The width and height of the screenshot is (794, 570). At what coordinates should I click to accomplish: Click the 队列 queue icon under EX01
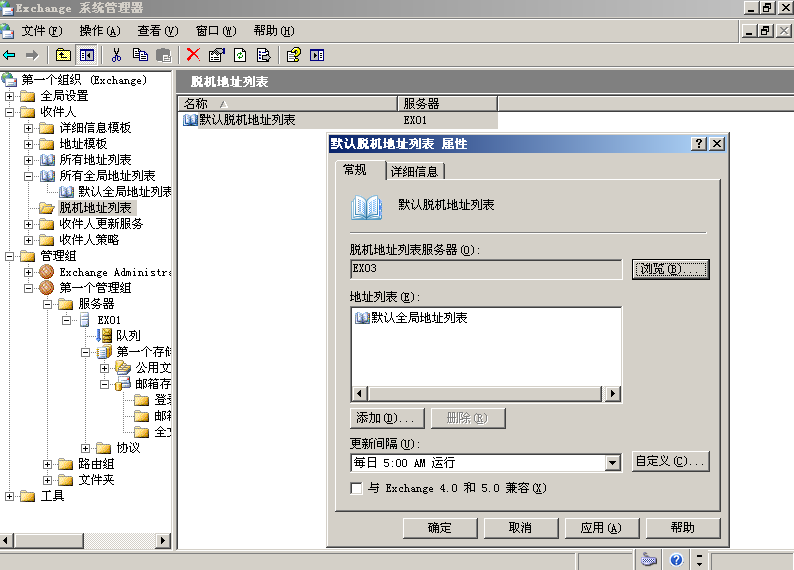(104, 335)
